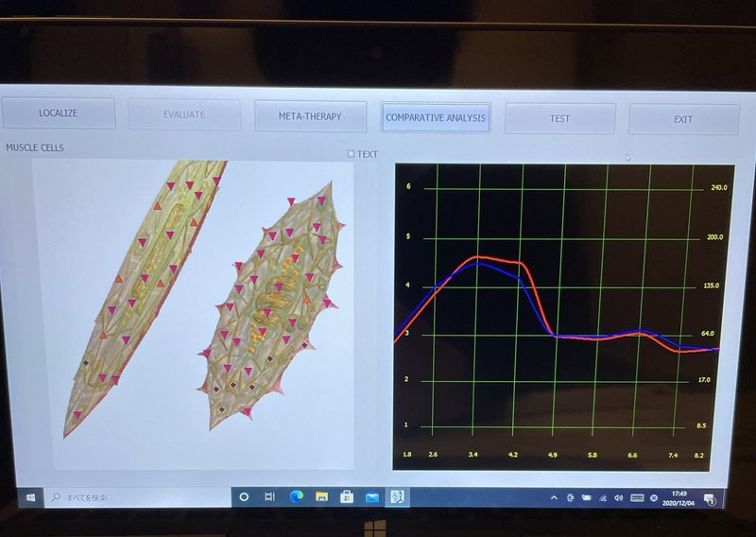
Task: Enable the TEXT checkbox
Action: click(x=351, y=154)
